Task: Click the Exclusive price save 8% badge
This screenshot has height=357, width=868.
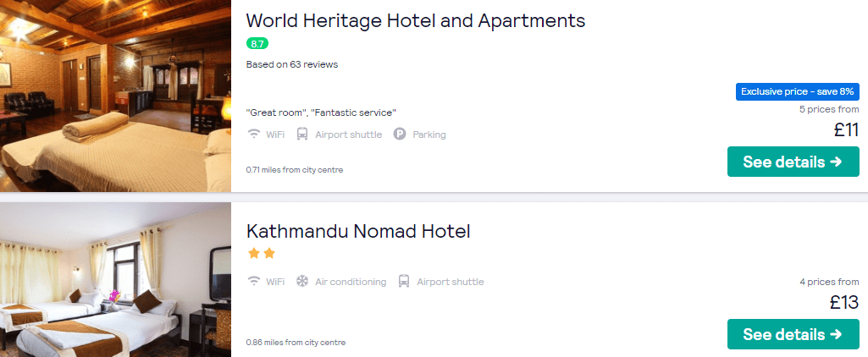Action: 798,91
